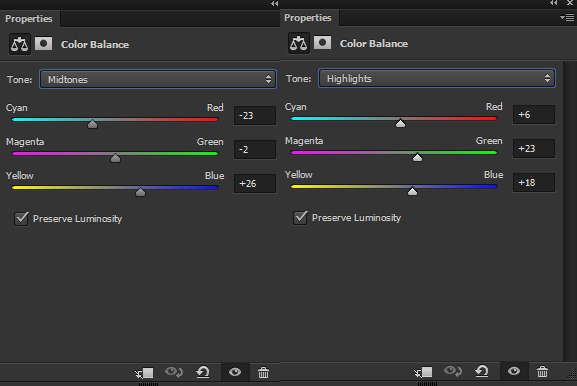This screenshot has width=577, height=386.
Task: Click the Yellow label in Midtones panel
Action: click(x=20, y=176)
